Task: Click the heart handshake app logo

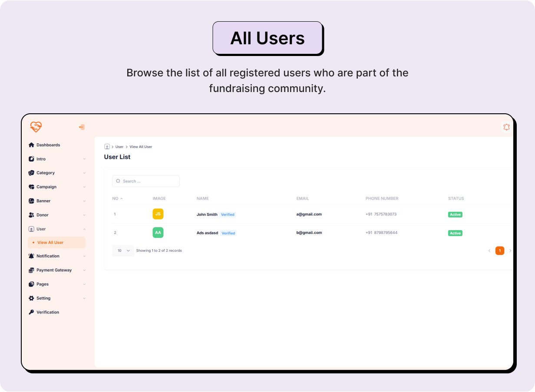Action: [36, 127]
